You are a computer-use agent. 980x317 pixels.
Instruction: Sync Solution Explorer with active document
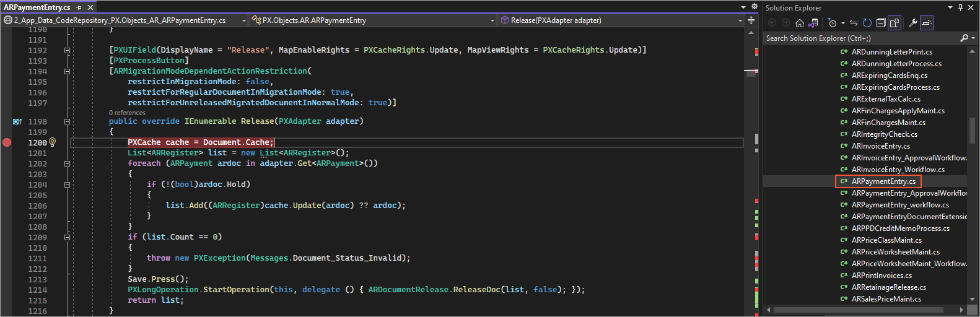[853, 23]
